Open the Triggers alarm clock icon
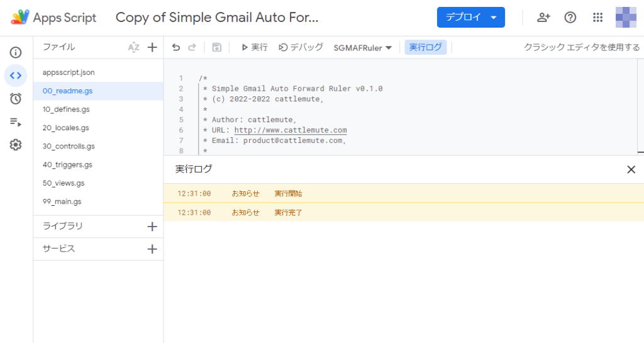 [16, 99]
